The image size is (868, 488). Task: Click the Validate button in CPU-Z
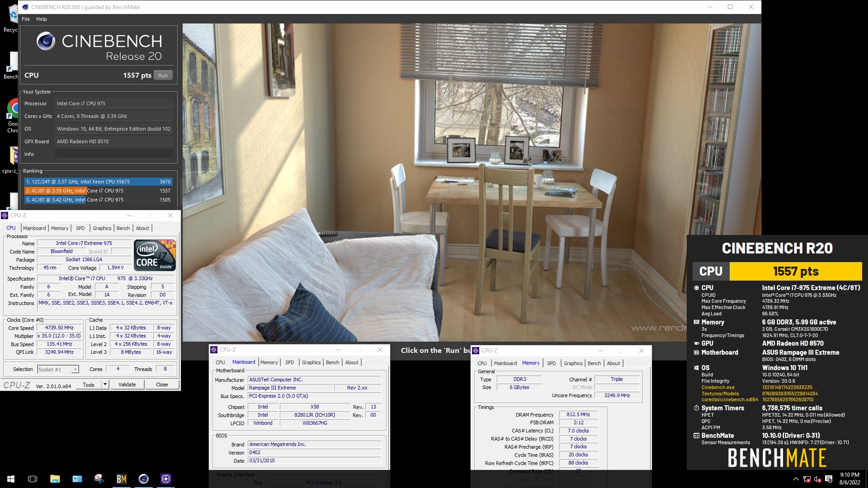point(127,385)
